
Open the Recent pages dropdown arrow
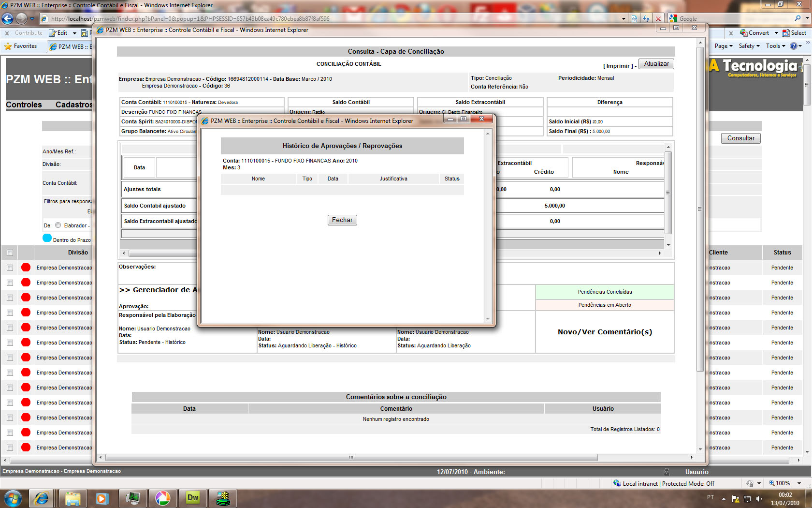[32, 19]
